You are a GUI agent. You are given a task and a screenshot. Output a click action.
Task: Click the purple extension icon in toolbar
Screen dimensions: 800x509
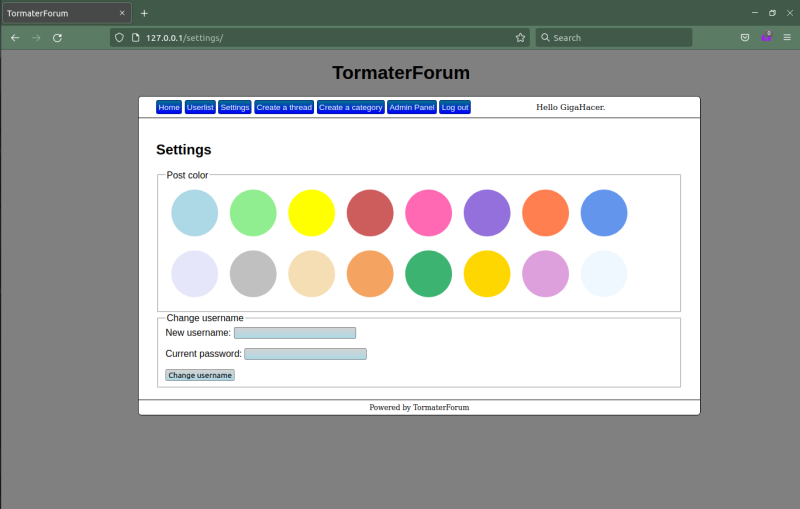766,37
